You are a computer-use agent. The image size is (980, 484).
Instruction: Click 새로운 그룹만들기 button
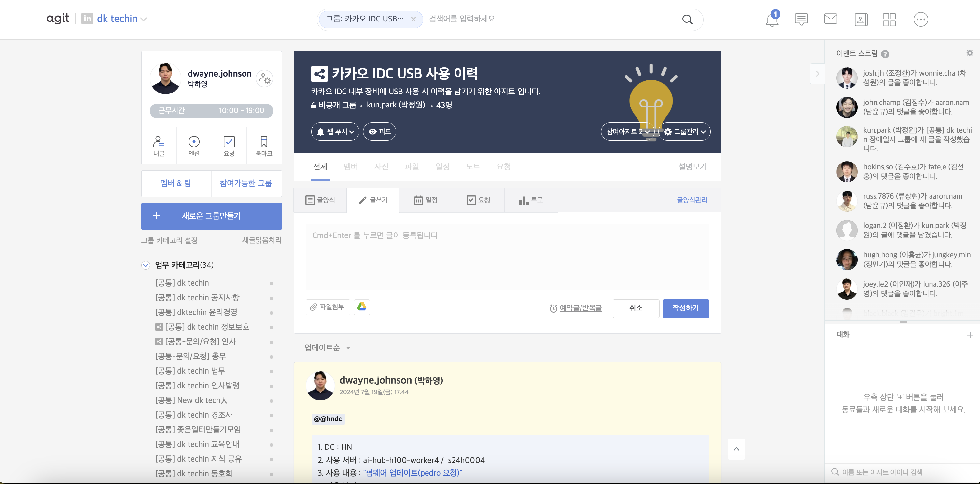point(211,216)
